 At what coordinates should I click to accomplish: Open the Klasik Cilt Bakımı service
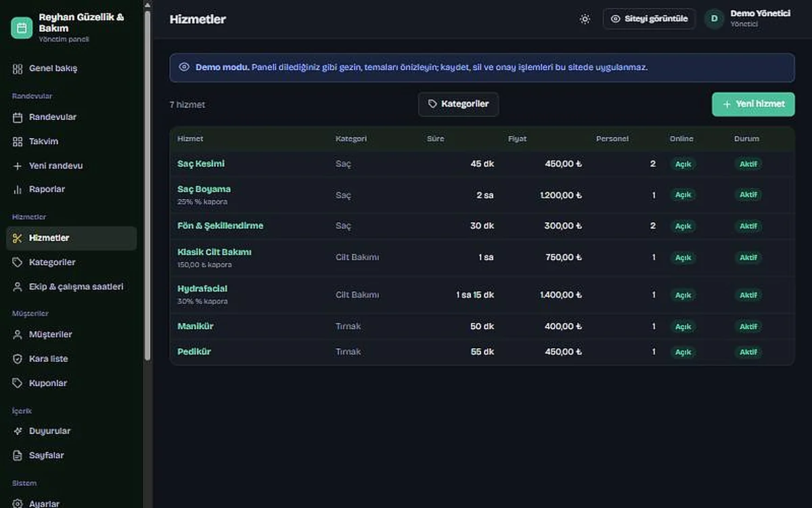pos(215,252)
